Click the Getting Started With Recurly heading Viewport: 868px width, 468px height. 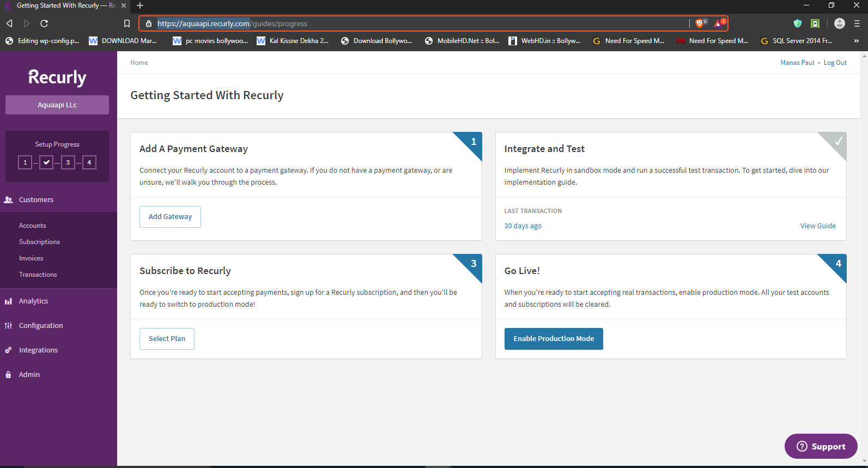point(207,95)
